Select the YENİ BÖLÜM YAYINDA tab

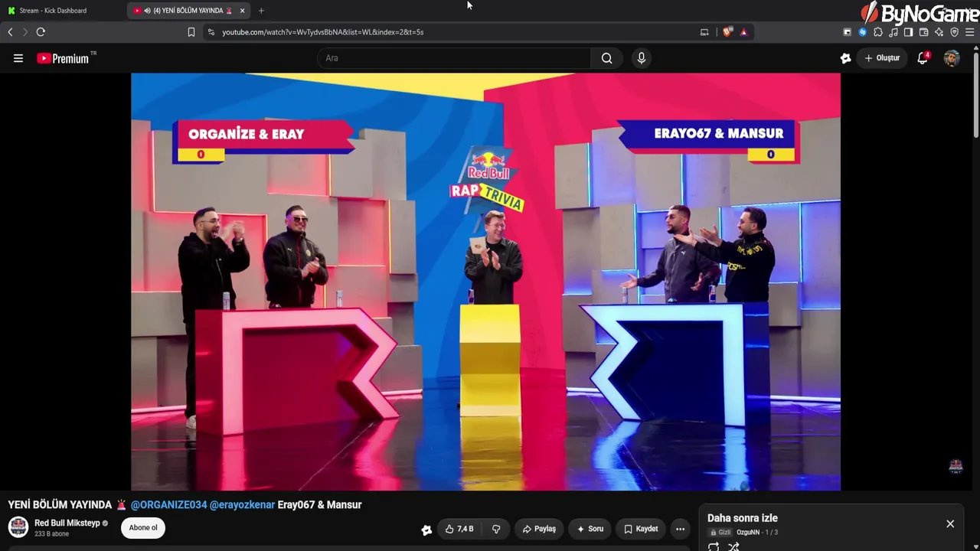(x=188, y=11)
